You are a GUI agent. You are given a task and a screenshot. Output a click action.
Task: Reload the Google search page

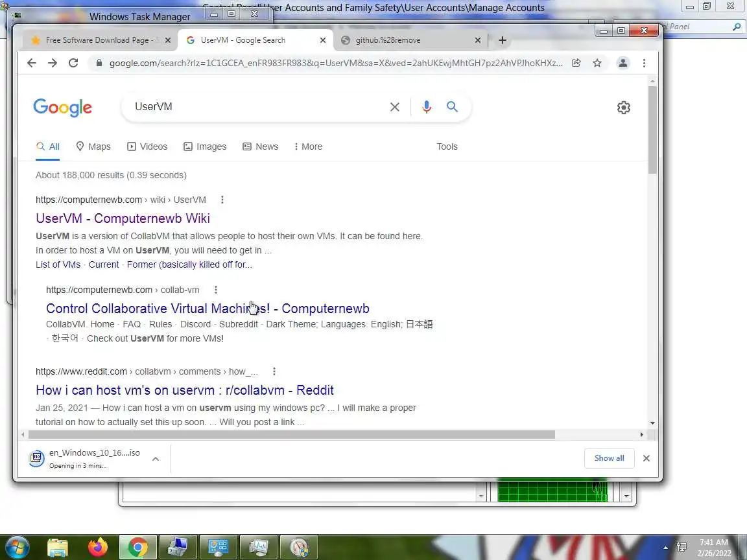73,63
